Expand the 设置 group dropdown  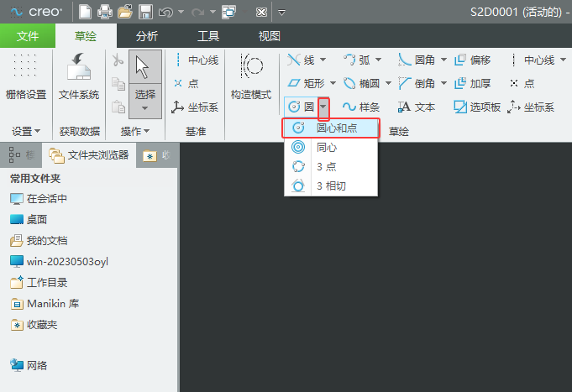pyautogui.click(x=26, y=131)
